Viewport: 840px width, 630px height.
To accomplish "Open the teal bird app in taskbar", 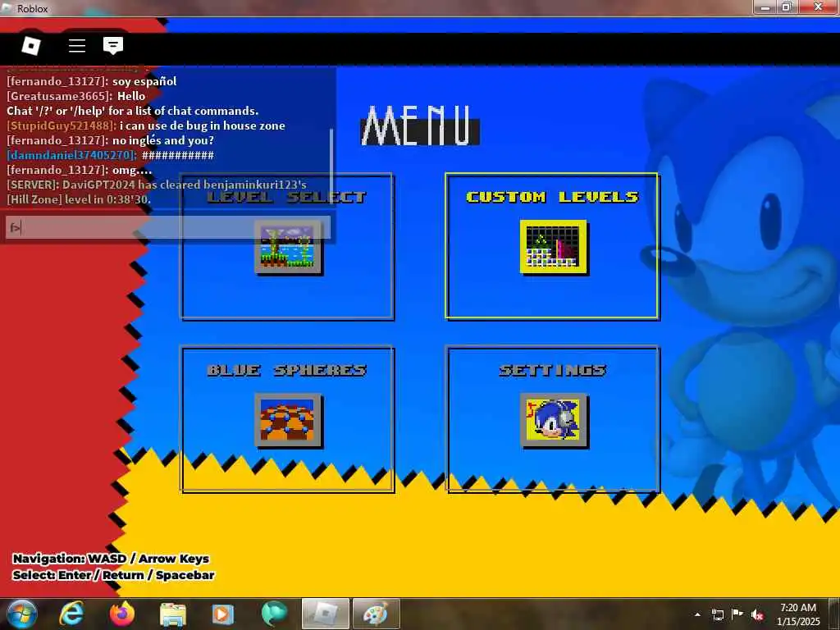I will [274, 614].
